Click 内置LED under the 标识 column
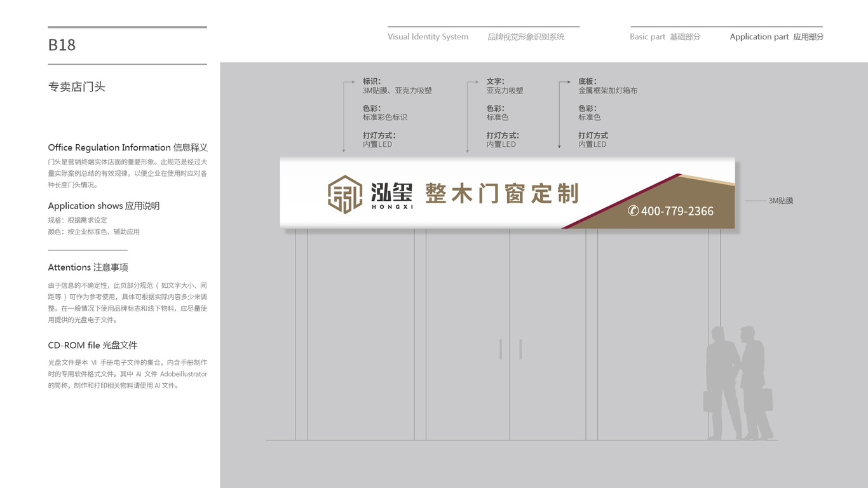Viewport: 868px width, 488px height. point(377,144)
